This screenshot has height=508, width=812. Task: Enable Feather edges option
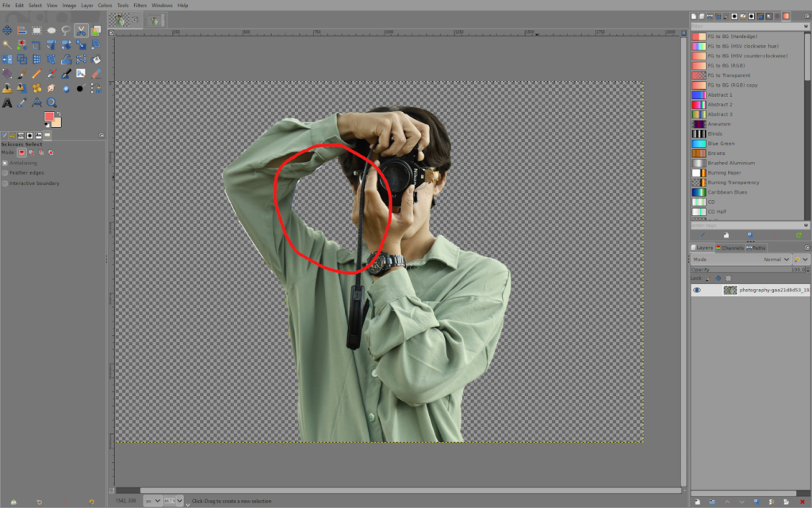click(x=6, y=171)
